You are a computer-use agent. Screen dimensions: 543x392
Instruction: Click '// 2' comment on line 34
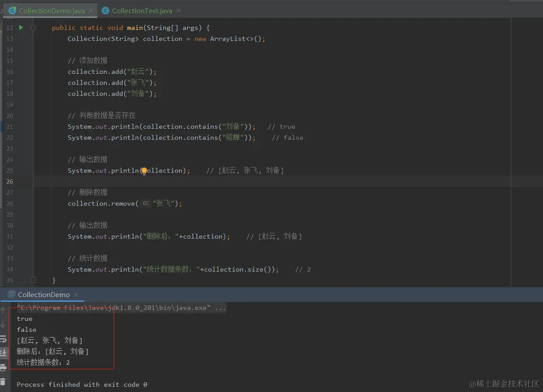pyautogui.click(x=303, y=269)
